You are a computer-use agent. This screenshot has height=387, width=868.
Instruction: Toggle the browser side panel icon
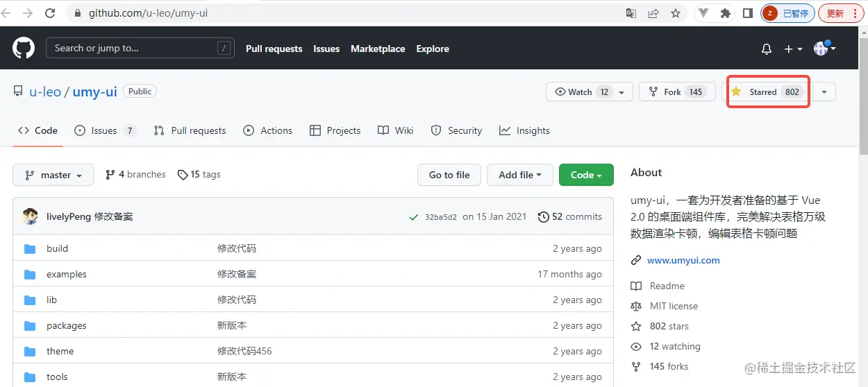(748, 13)
